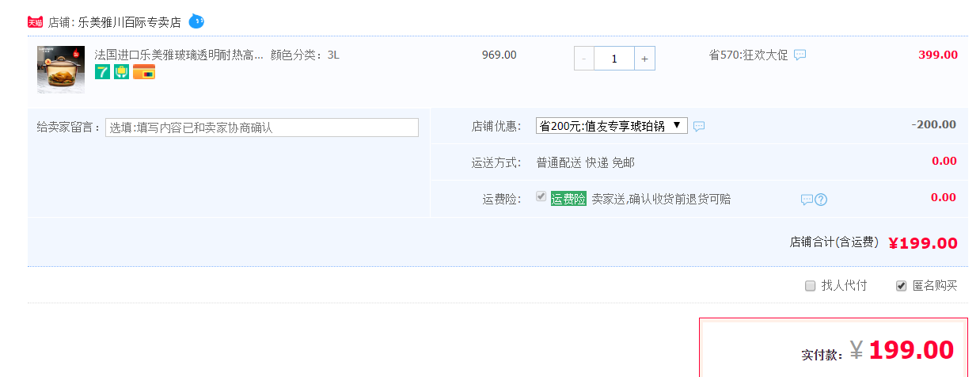Open the store link 乐美雅川百际专卖店
Image resolution: width=980 pixels, height=377 pixels.
click(130, 22)
